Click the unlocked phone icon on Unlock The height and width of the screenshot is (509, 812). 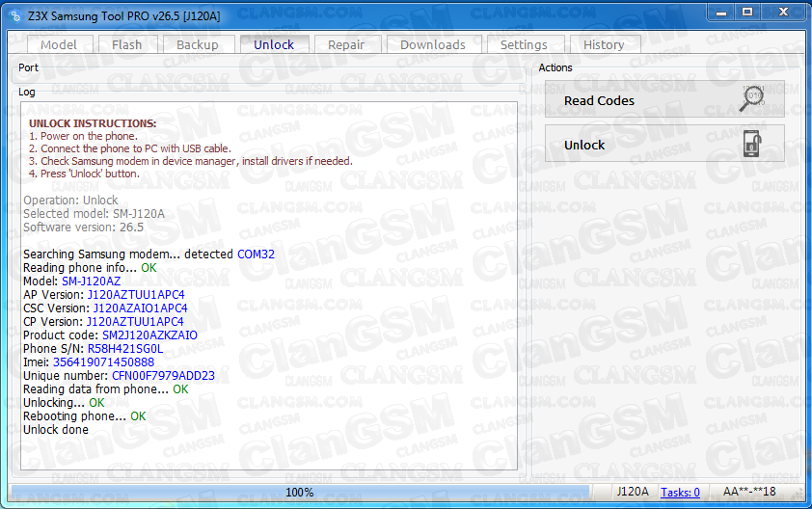pos(752,144)
